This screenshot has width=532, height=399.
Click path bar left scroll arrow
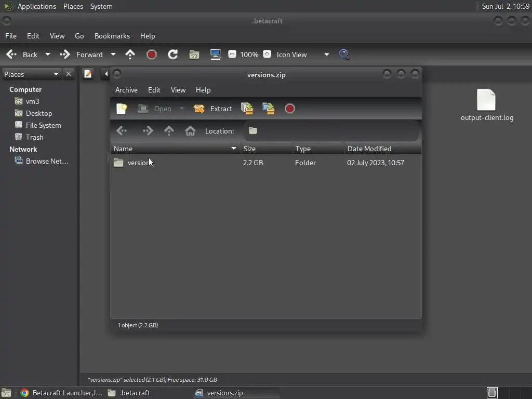click(x=105, y=74)
